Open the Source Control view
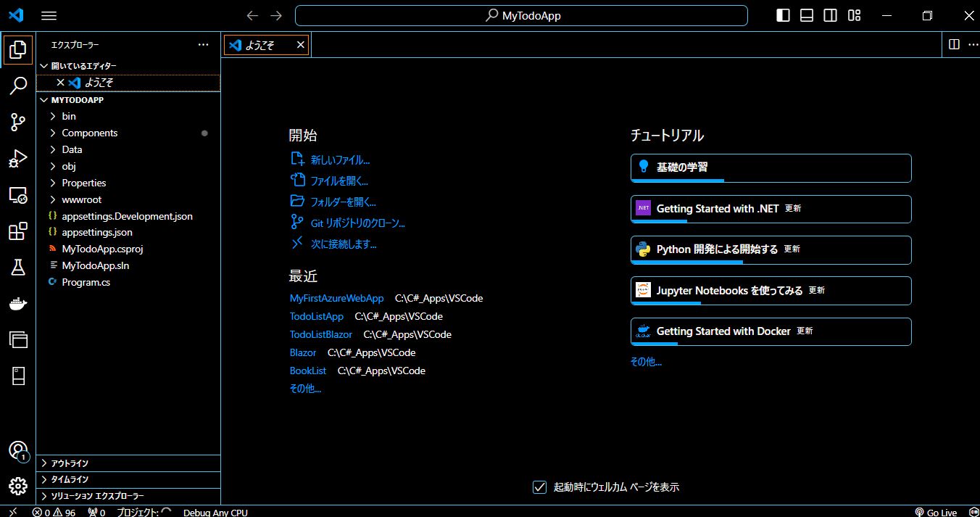This screenshot has width=980, height=517. (x=18, y=123)
